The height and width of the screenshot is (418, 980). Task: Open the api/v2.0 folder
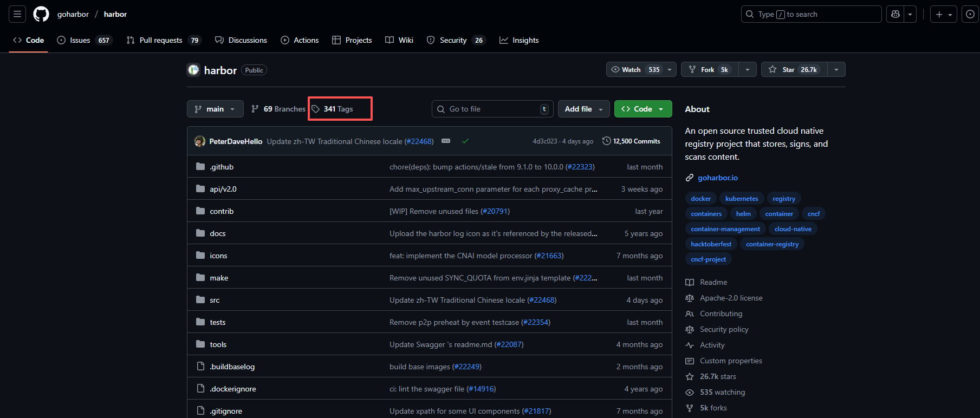coord(223,189)
